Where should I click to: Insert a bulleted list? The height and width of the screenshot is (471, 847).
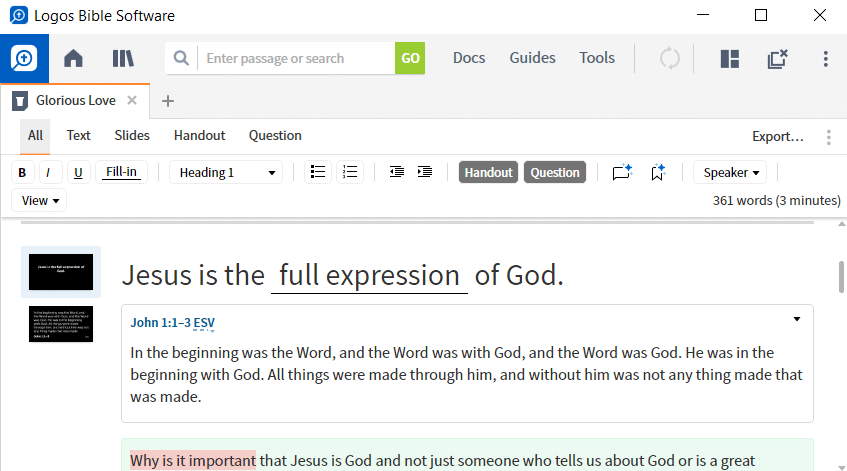click(x=318, y=172)
